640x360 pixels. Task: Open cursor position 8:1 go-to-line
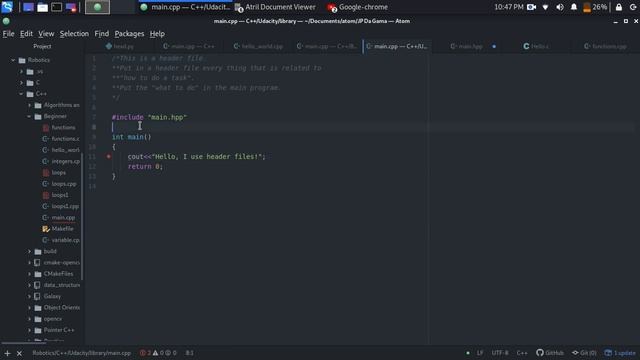pyautogui.click(x=189, y=353)
